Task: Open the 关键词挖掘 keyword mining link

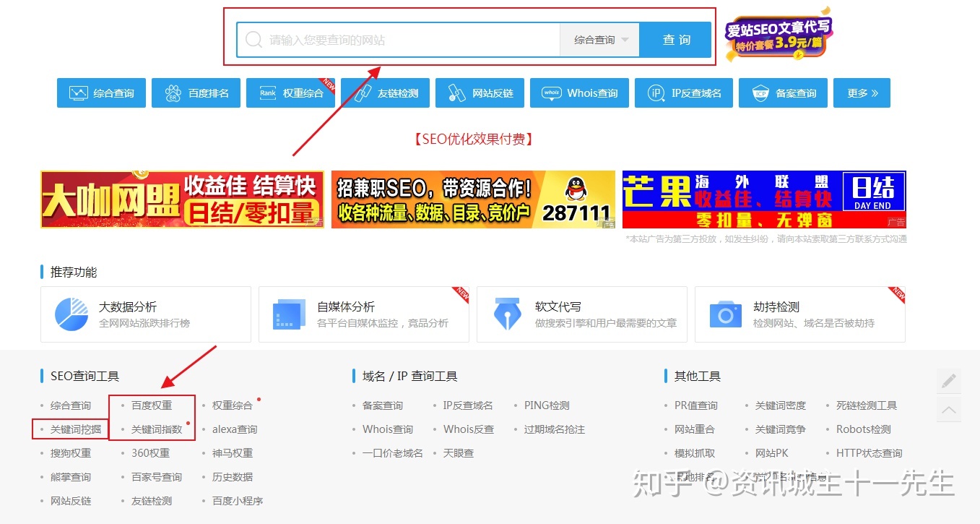Action: (x=70, y=429)
